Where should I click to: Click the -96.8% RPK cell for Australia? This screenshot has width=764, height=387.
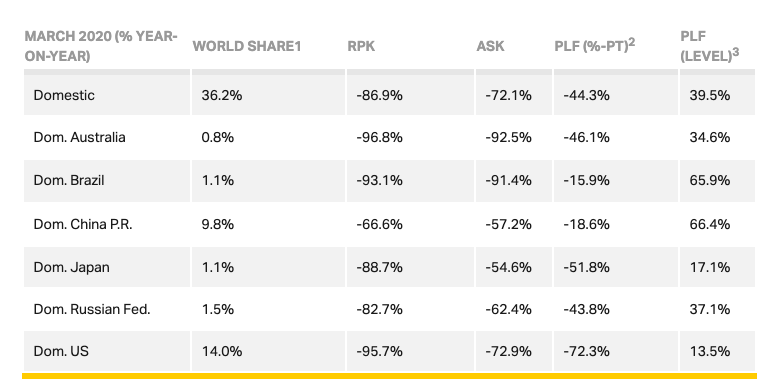pyautogui.click(x=380, y=137)
